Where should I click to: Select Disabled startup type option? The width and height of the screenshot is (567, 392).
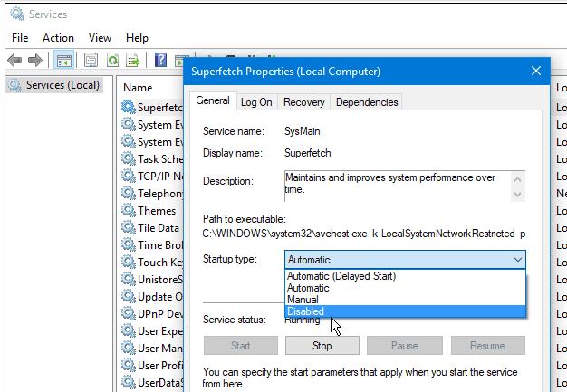(405, 311)
